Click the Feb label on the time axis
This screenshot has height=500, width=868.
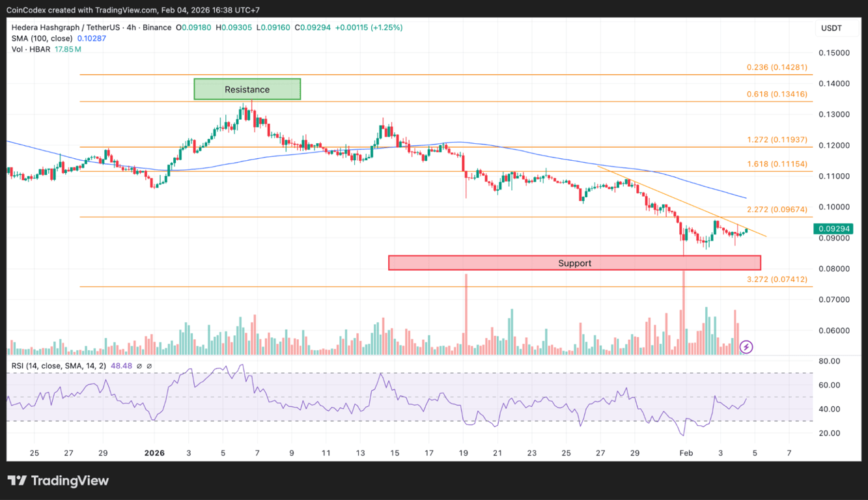coord(686,452)
